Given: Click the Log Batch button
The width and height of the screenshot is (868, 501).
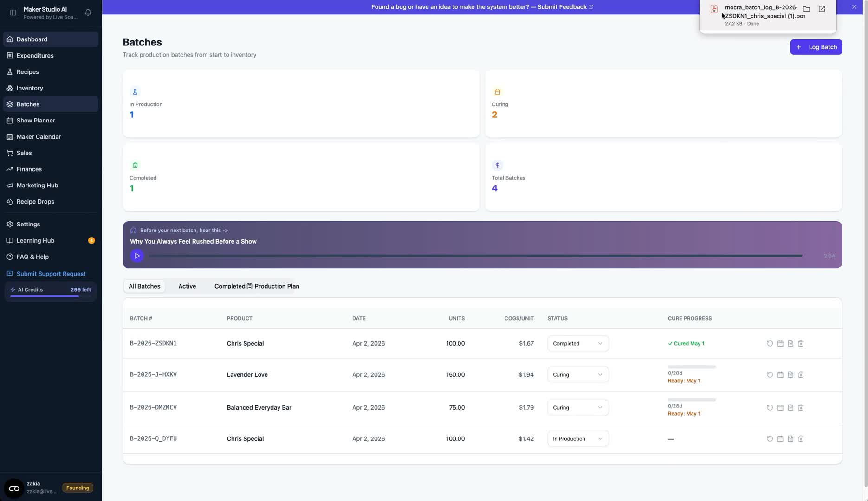Looking at the screenshot, I should [x=816, y=47].
